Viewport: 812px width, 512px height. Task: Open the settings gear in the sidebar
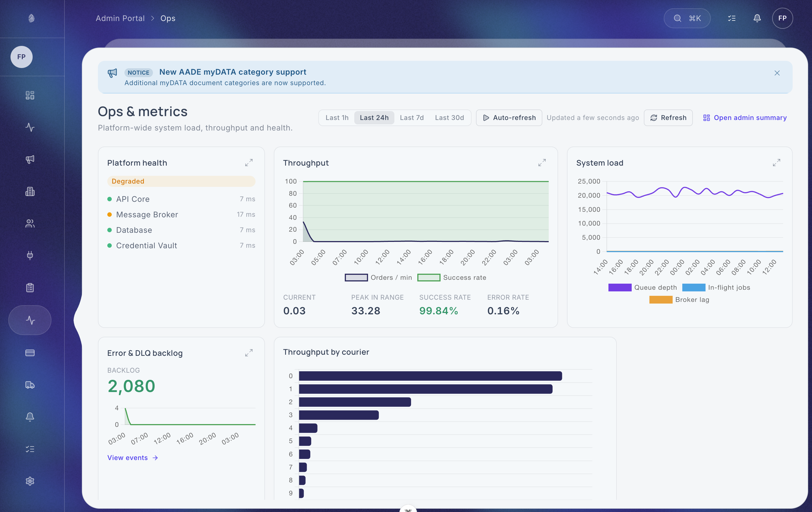tap(30, 481)
